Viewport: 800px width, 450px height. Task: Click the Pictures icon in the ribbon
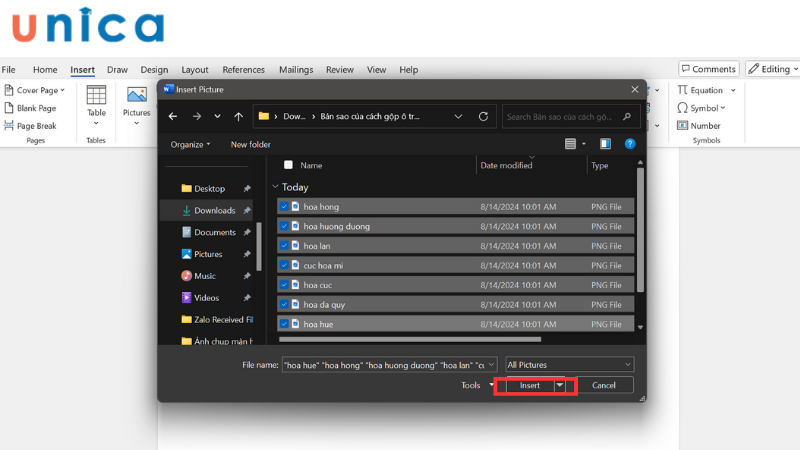(x=137, y=95)
